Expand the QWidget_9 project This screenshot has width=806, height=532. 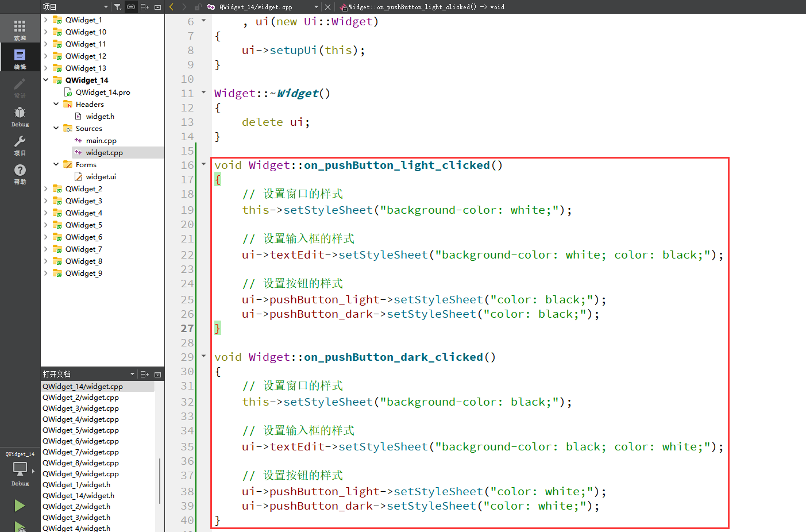click(x=46, y=273)
